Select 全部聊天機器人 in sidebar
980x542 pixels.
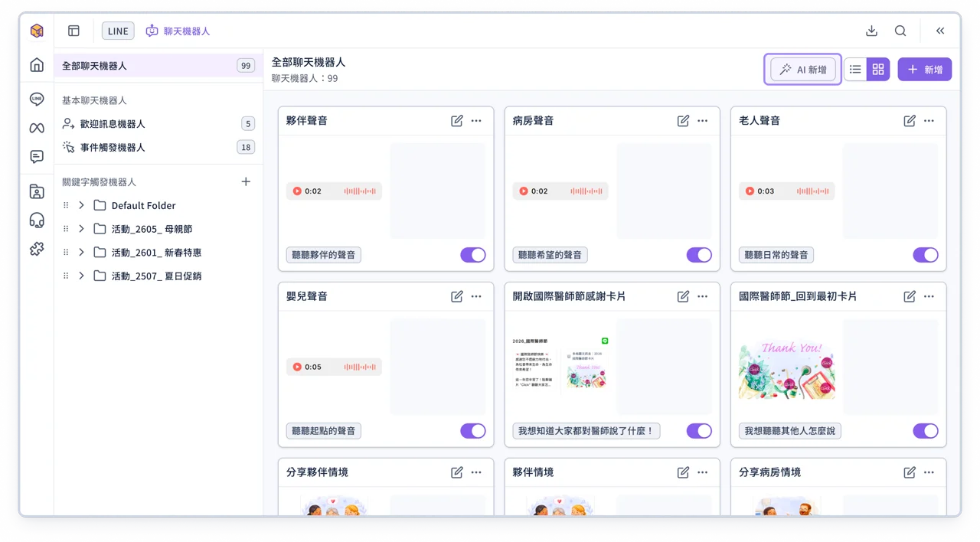(158, 66)
